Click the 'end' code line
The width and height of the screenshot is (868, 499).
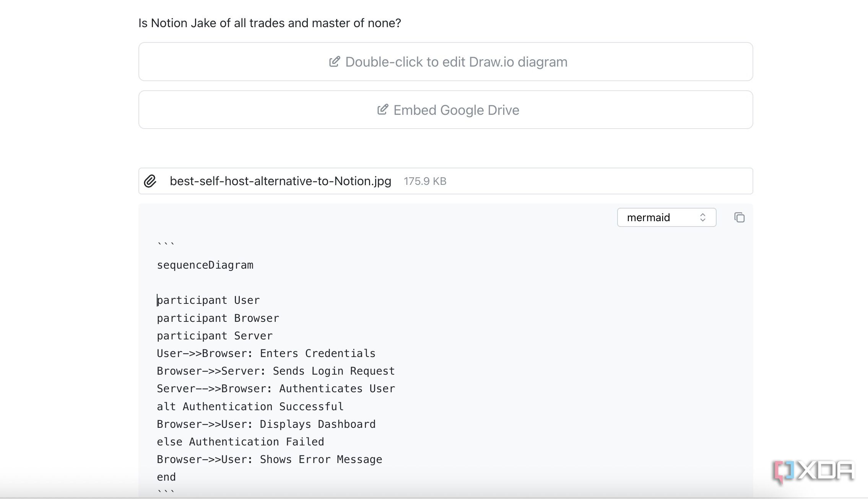[x=166, y=477]
